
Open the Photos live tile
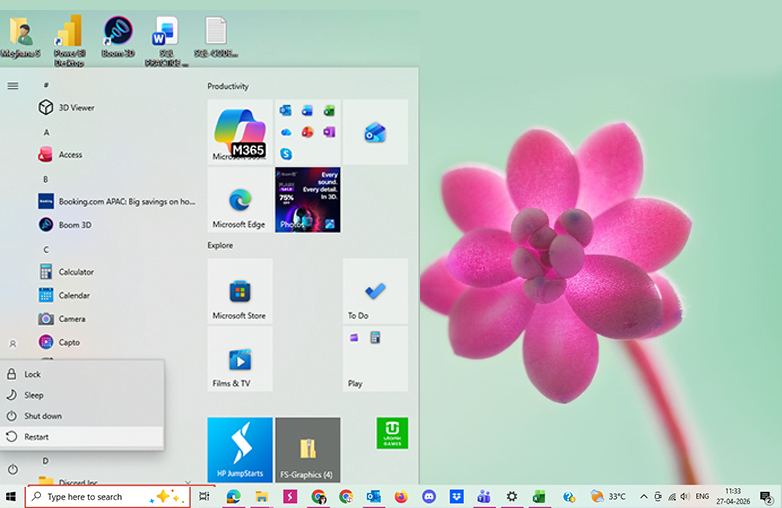pos(308,199)
